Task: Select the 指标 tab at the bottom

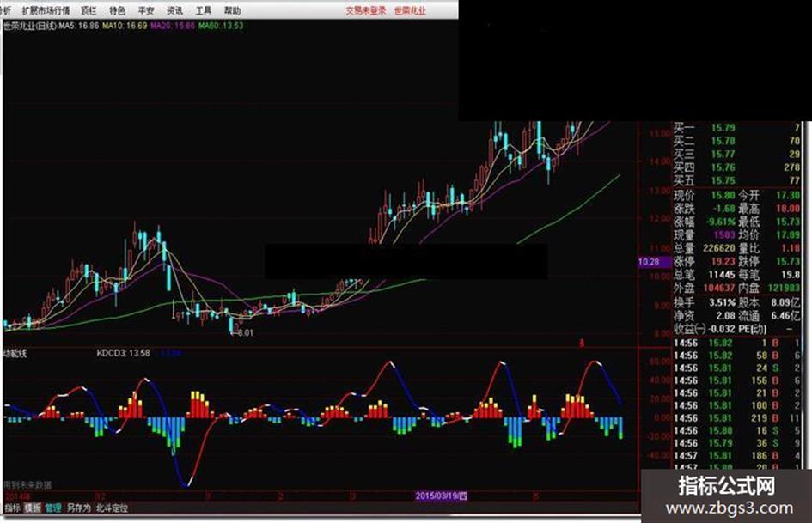Action: (12, 508)
